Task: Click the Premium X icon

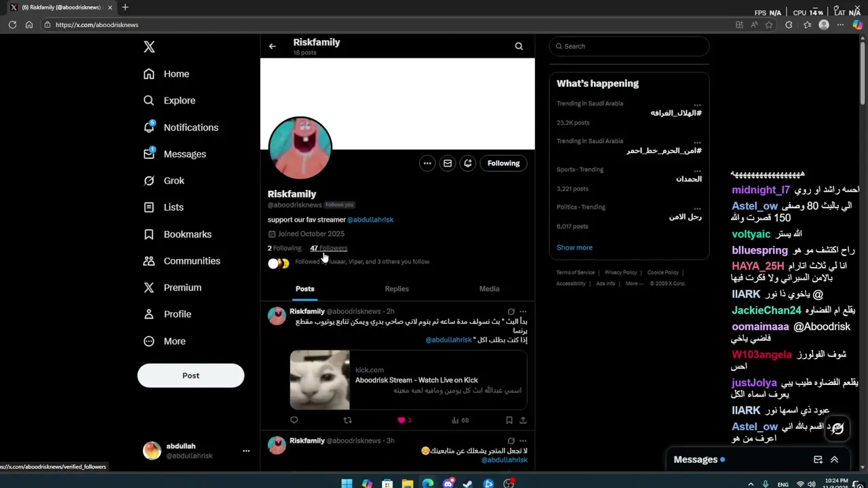Action: (149, 287)
